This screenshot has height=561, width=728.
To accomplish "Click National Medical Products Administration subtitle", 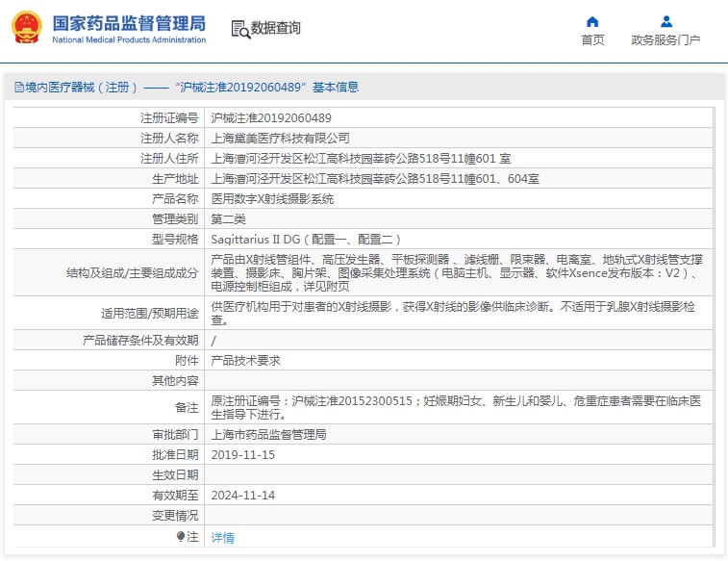I will coord(129,40).
